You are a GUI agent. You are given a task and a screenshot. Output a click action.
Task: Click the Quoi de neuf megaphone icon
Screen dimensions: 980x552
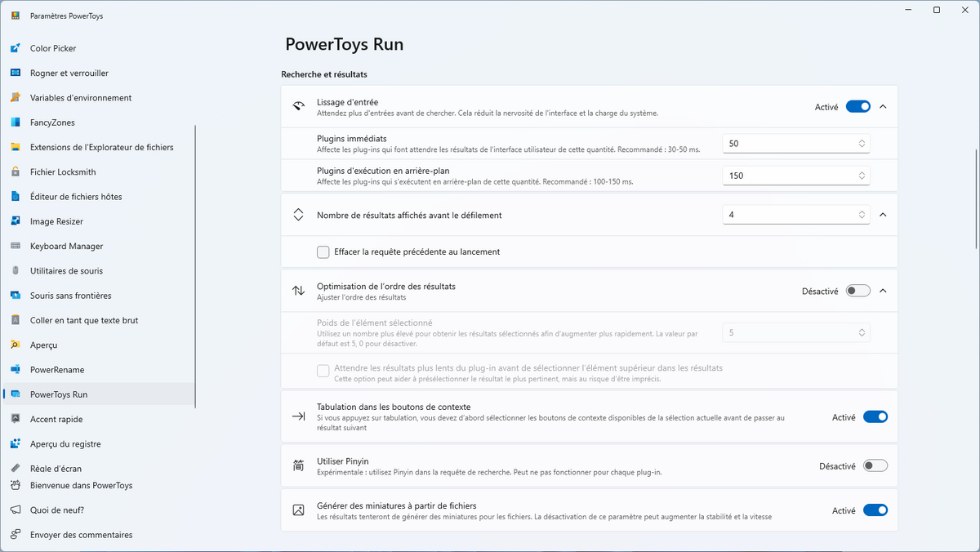click(x=15, y=510)
